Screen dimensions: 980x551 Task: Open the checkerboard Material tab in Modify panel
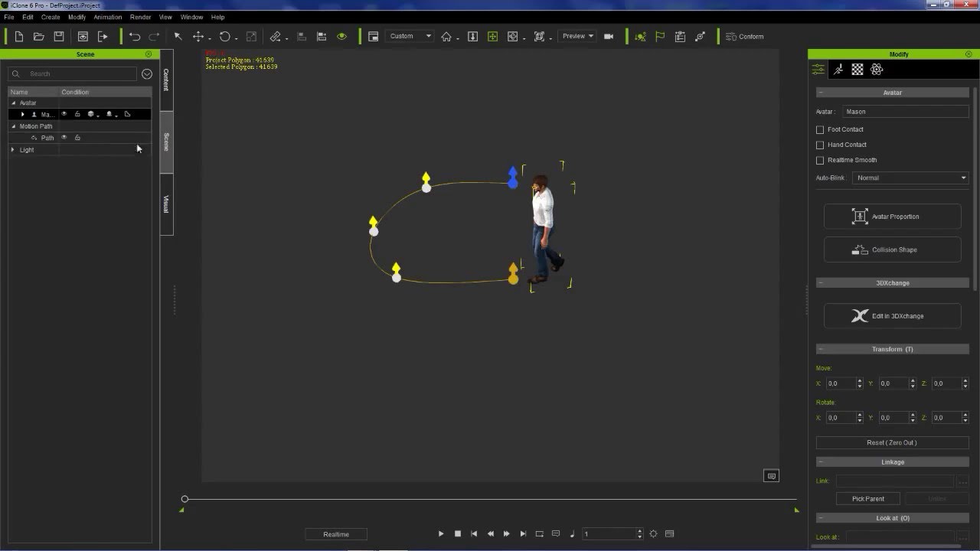pyautogui.click(x=857, y=70)
